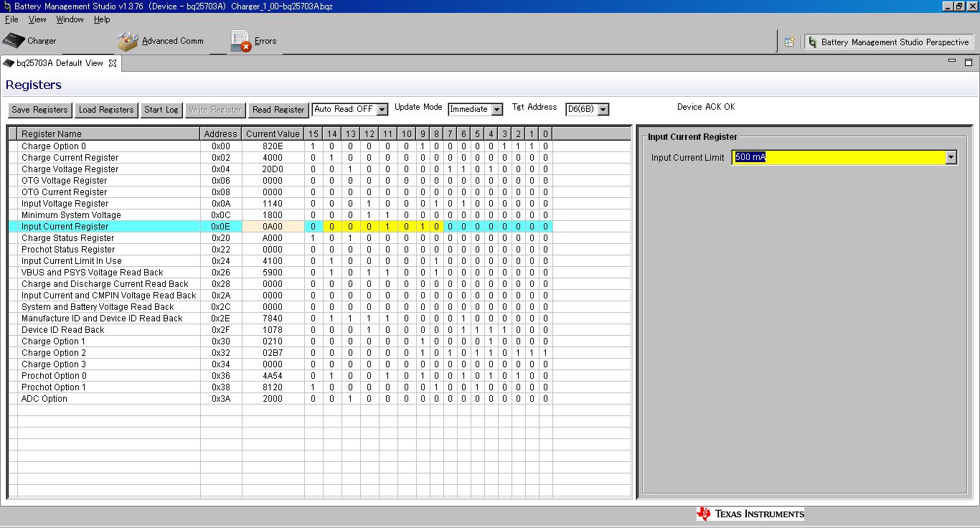Viewport: 980px width, 528px height.
Task: Open the View menu
Action: pos(37,19)
